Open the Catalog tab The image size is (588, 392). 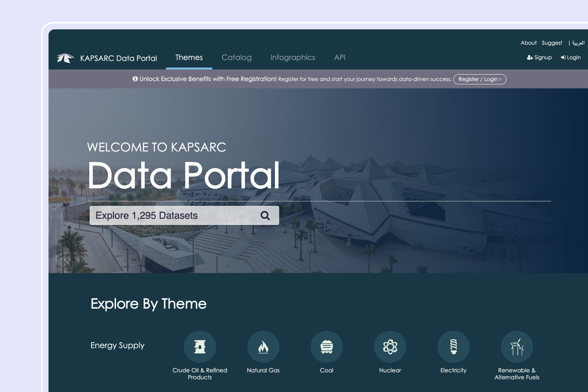236,58
